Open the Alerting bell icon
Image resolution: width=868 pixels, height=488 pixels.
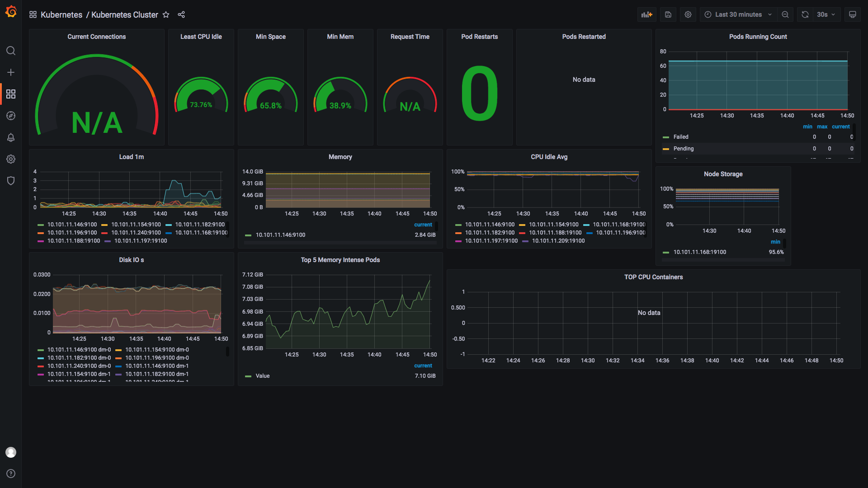click(11, 137)
